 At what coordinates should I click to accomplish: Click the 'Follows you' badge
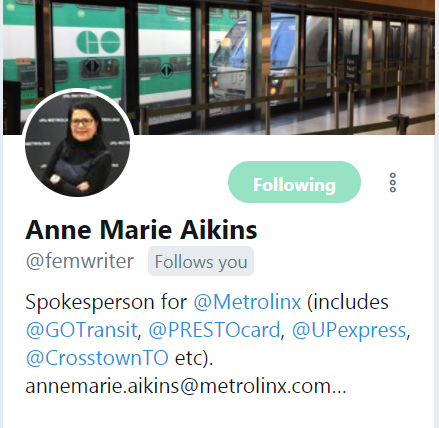click(x=201, y=261)
